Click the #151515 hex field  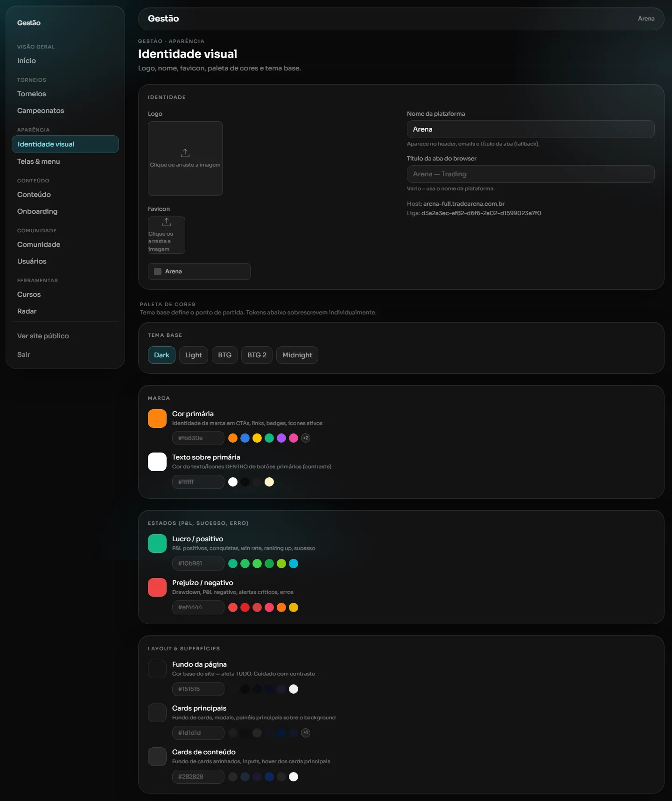coord(198,689)
